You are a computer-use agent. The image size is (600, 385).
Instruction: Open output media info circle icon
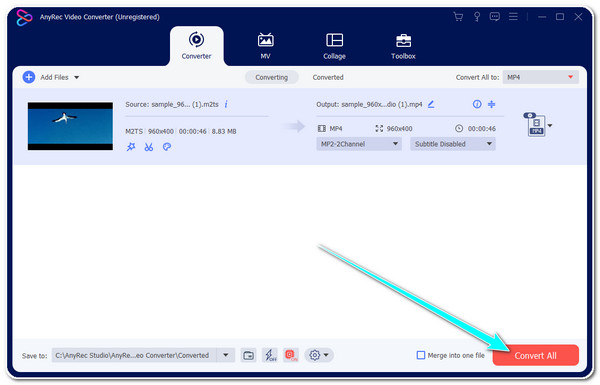pyautogui.click(x=477, y=104)
